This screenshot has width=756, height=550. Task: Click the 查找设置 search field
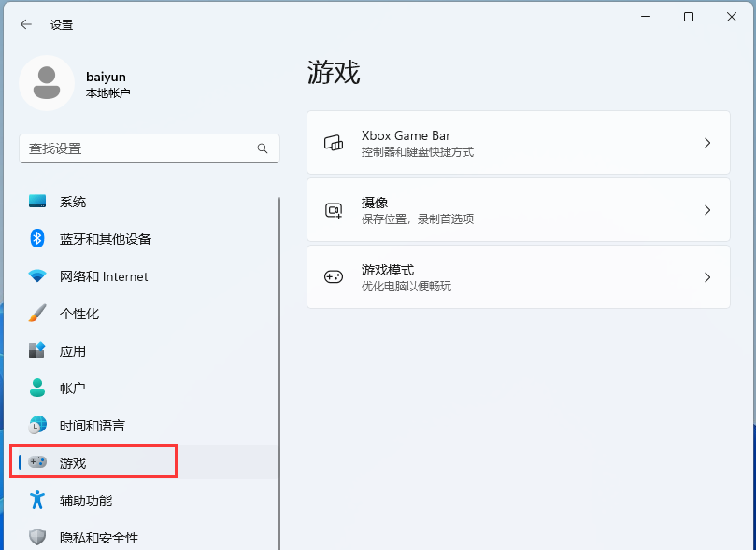(x=150, y=148)
